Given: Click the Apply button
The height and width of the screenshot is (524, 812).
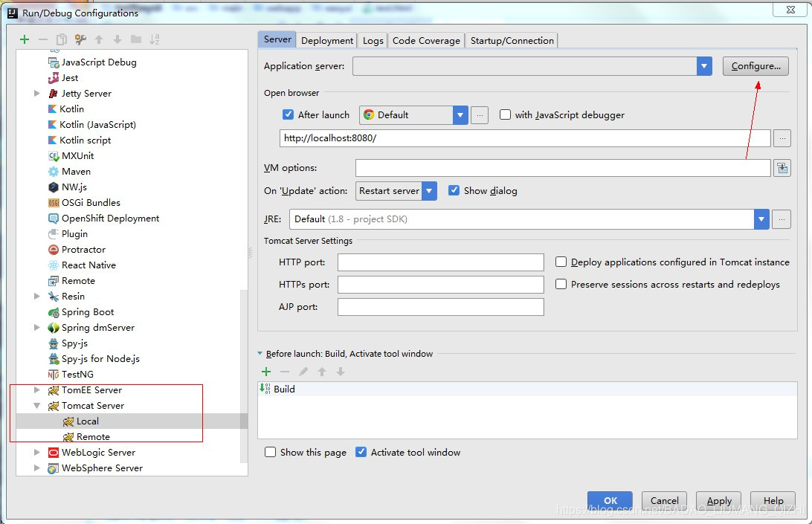Looking at the screenshot, I should (719, 501).
